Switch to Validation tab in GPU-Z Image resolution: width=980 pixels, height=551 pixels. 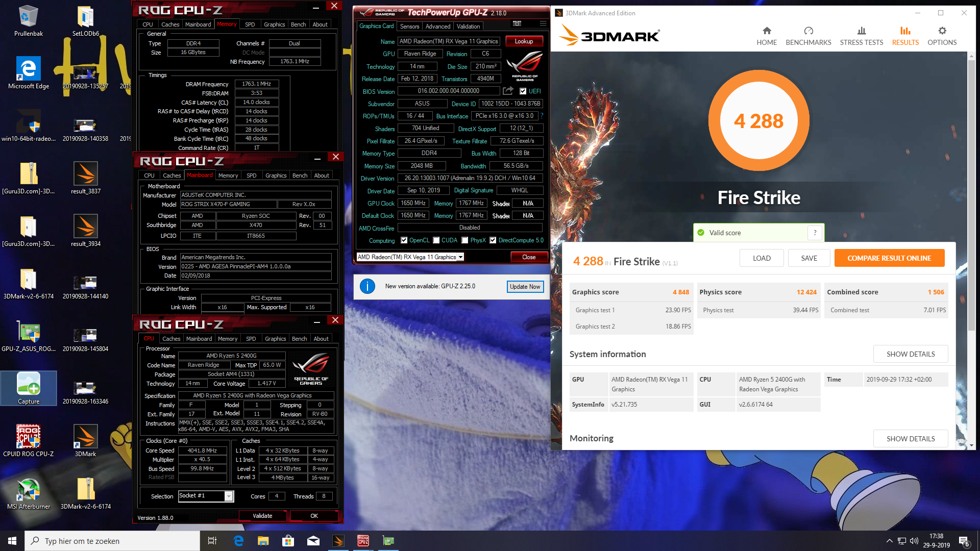468,27
